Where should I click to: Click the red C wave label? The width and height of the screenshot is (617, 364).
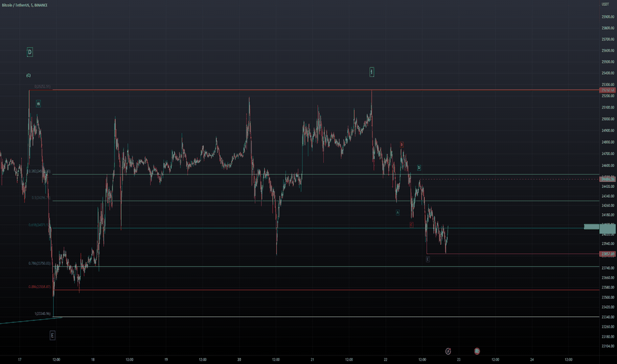pos(411,225)
